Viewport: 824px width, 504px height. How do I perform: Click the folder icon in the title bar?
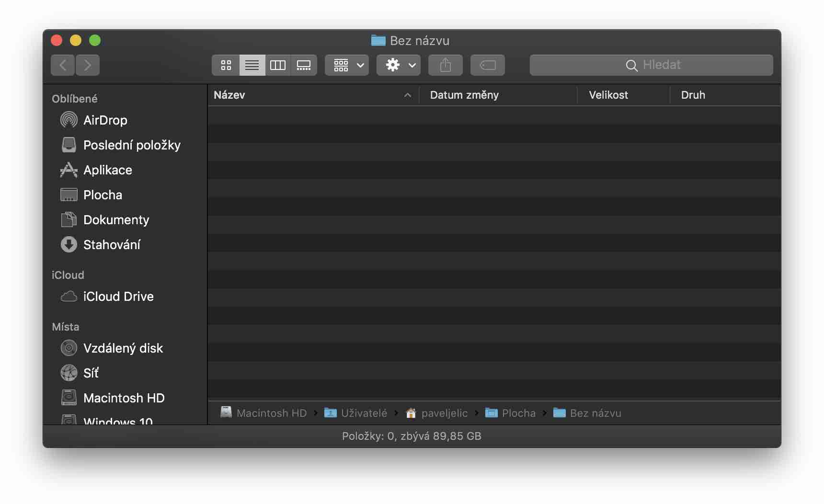click(x=378, y=40)
